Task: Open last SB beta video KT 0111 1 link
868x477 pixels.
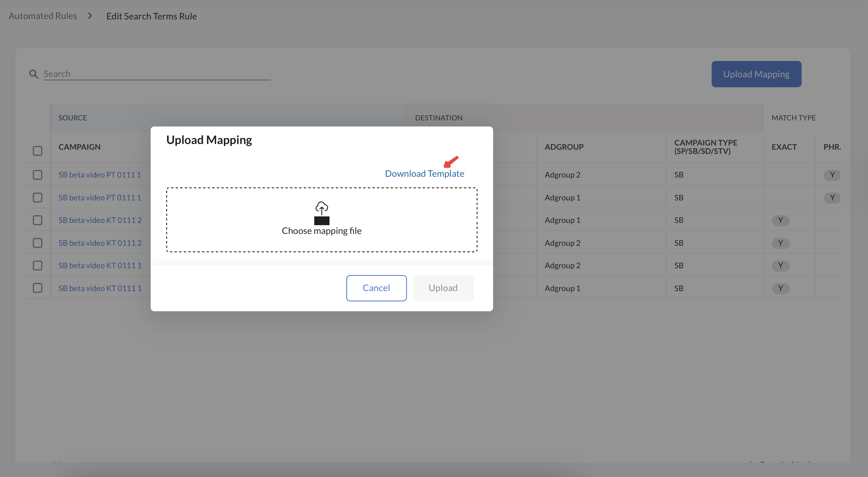Action: pyautogui.click(x=100, y=288)
